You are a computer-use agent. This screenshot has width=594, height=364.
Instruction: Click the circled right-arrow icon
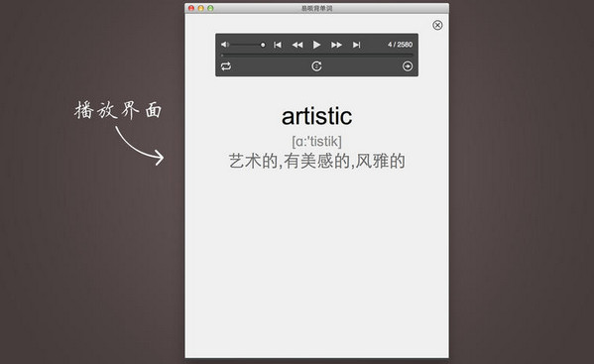(408, 66)
